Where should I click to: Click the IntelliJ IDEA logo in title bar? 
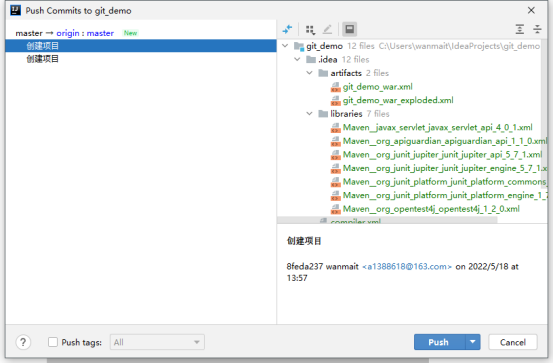pyautogui.click(x=16, y=11)
